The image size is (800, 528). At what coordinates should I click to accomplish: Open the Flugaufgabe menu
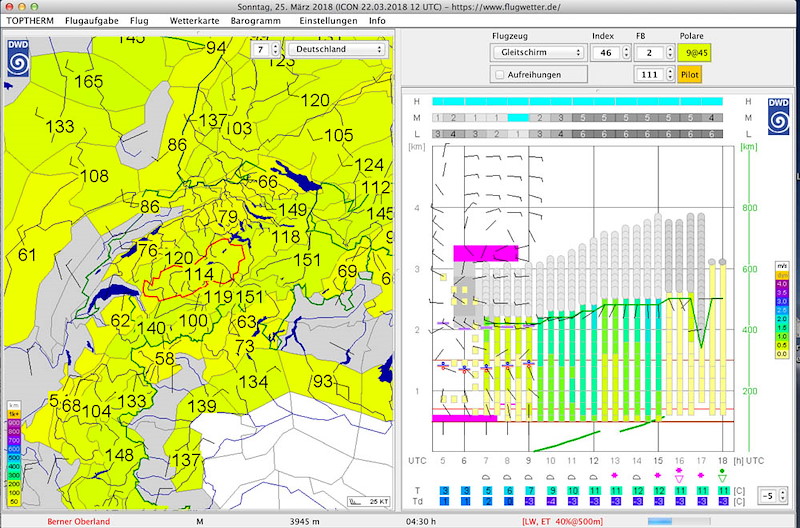[x=92, y=21]
